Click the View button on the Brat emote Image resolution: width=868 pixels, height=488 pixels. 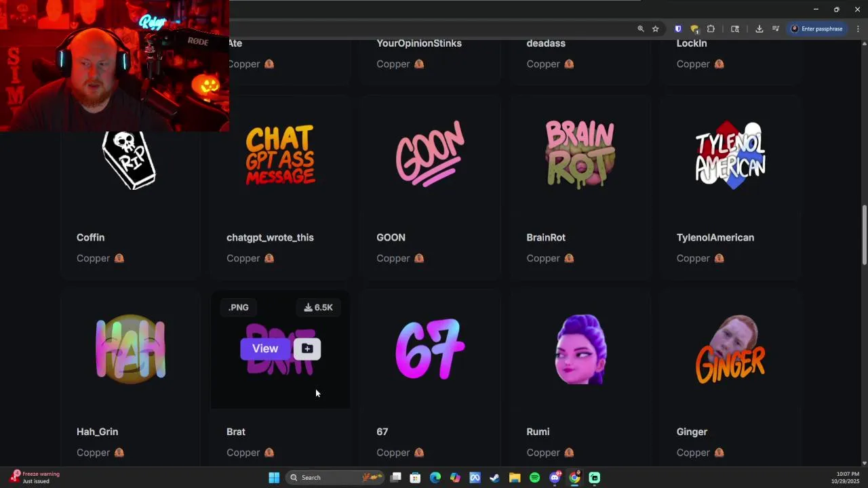tap(265, 348)
